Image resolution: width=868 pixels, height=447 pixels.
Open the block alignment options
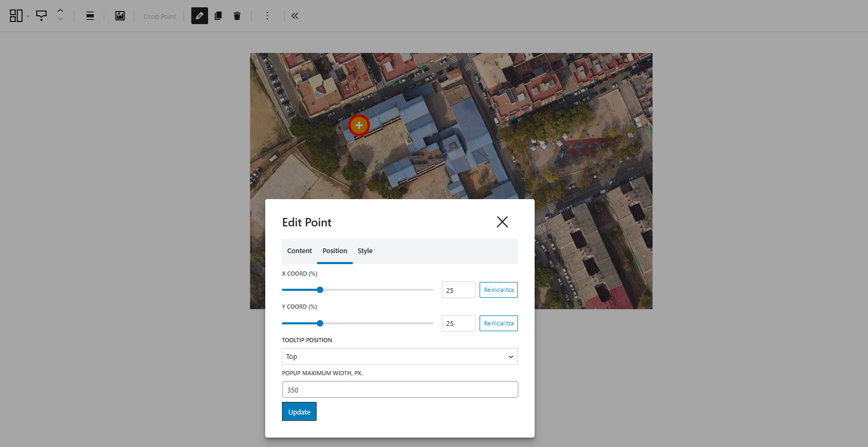pos(90,16)
